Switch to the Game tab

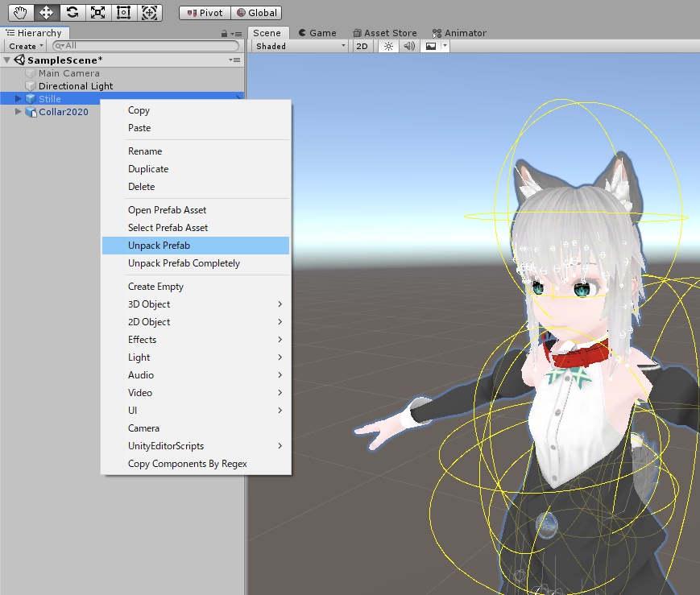[317, 33]
